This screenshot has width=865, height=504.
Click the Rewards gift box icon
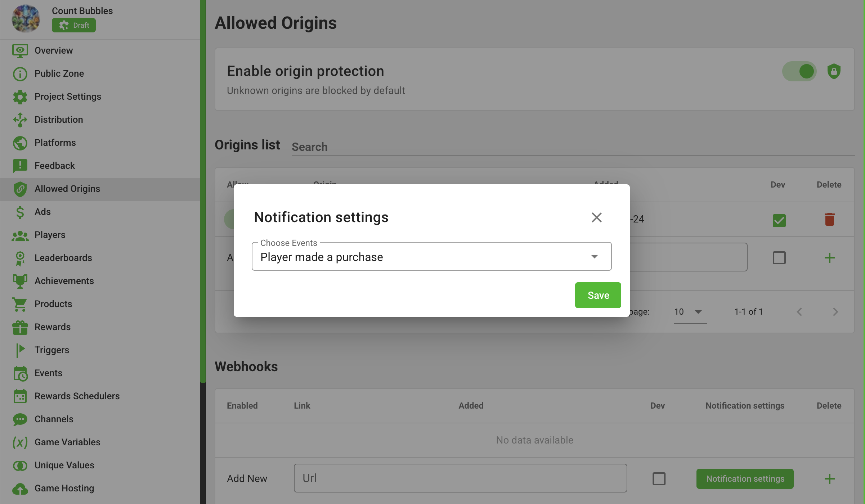[x=20, y=327]
